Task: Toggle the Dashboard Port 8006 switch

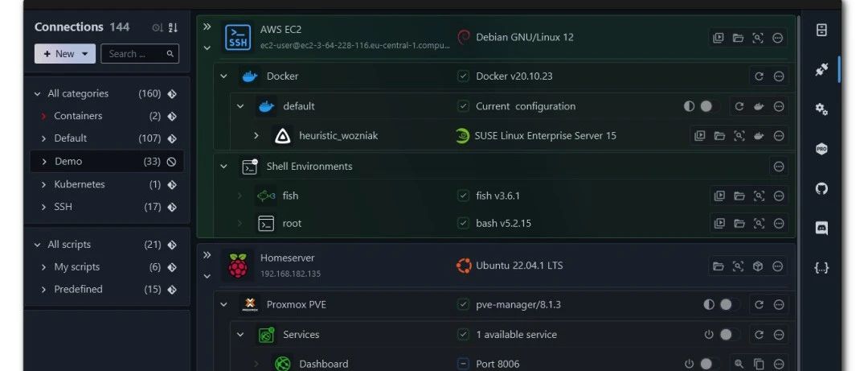Action: [x=710, y=364]
